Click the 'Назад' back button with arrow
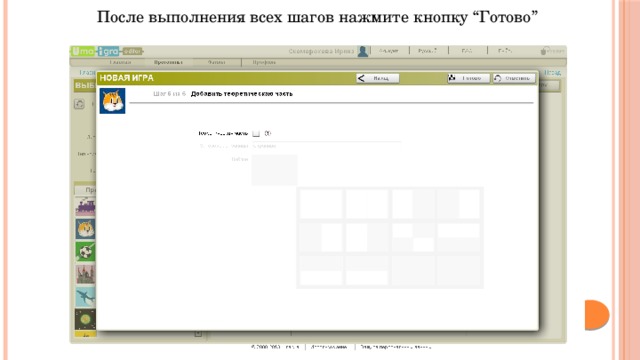The width and height of the screenshot is (640, 360). point(377,78)
